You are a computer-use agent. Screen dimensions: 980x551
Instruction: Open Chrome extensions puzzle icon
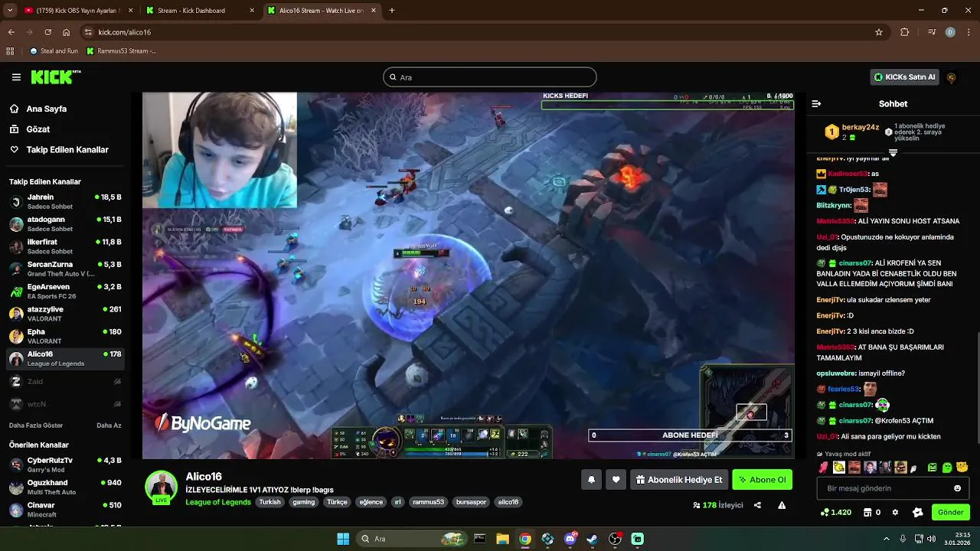(904, 32)
